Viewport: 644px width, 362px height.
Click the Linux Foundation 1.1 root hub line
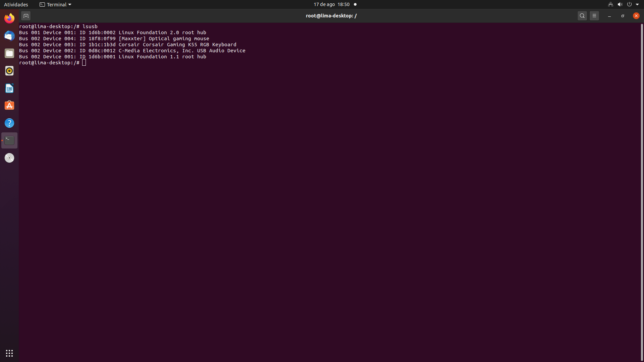point(113,57)
